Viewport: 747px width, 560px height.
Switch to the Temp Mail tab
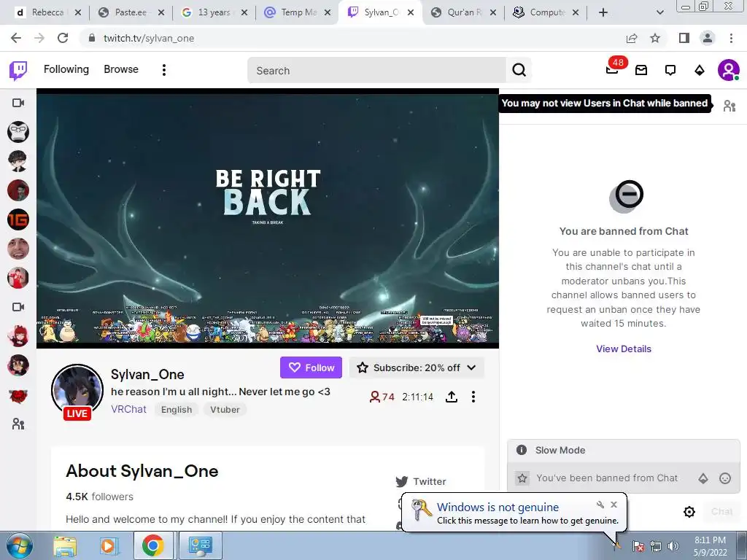coord(298,12)
